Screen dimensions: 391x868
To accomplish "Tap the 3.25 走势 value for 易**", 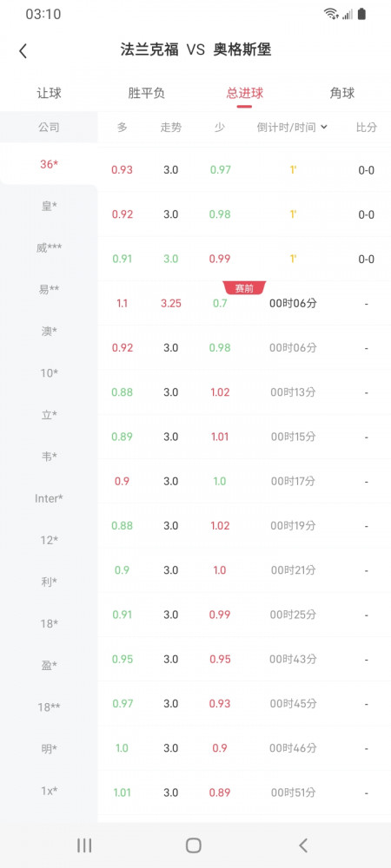I will coord(170,303).
